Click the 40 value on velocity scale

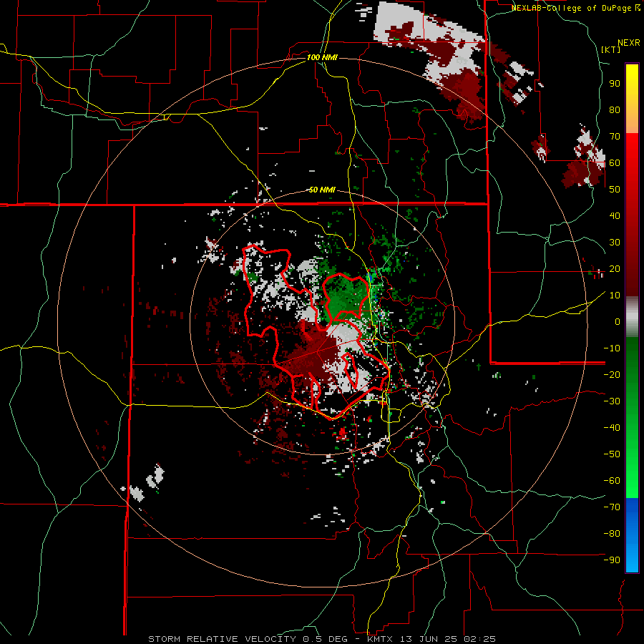(615, 215)
